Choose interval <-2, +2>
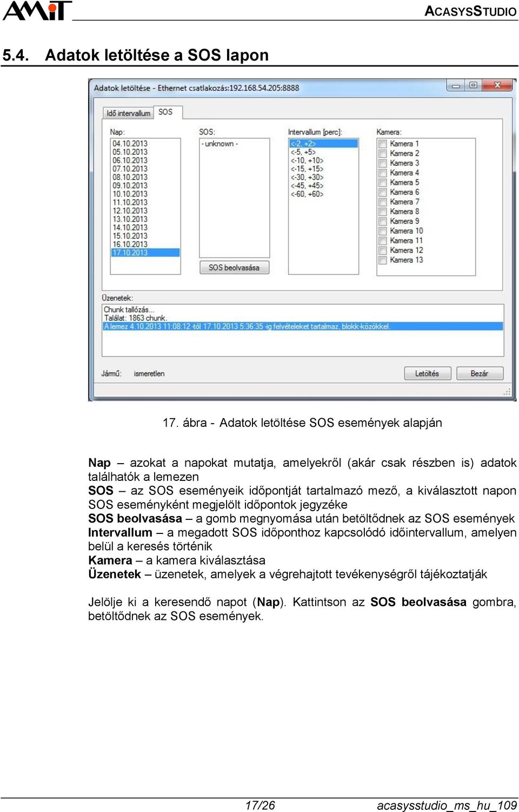Viewport: 519px width, 812px height. pos(323,143)
